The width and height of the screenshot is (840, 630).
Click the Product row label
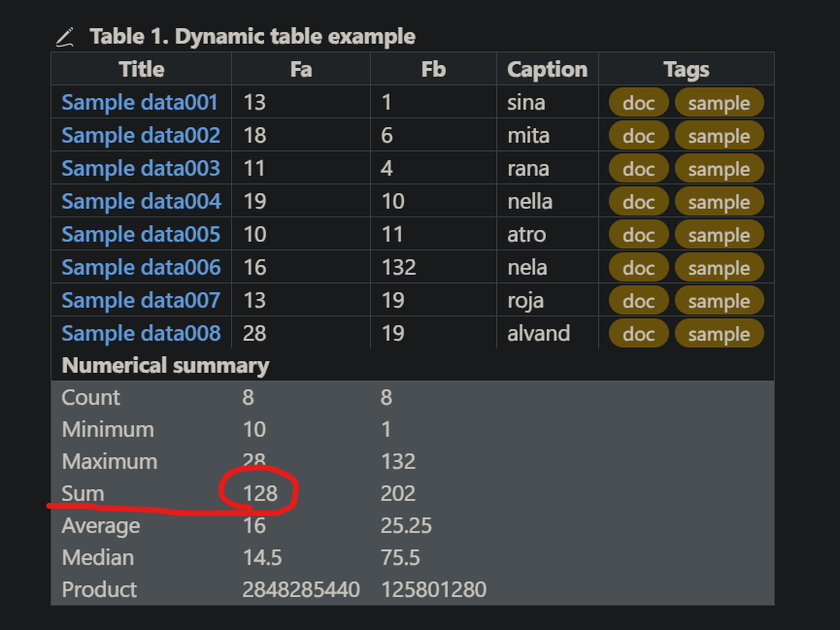pos(99,590)
